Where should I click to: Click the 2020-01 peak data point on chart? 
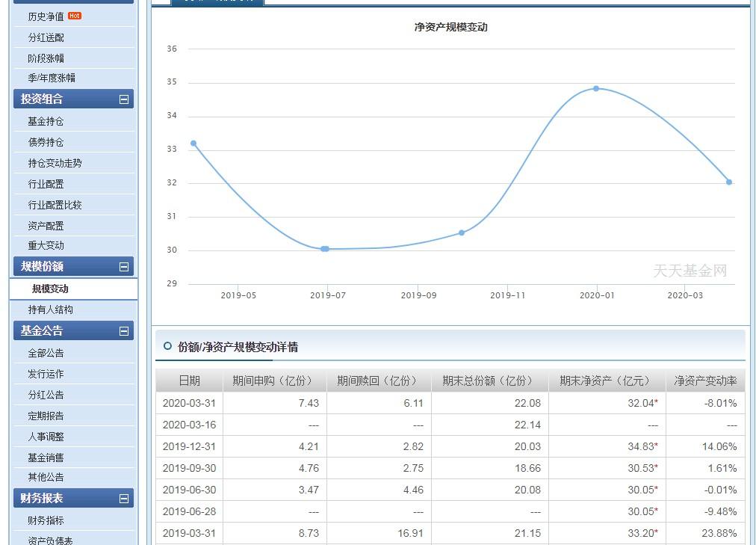pos(596,88)
